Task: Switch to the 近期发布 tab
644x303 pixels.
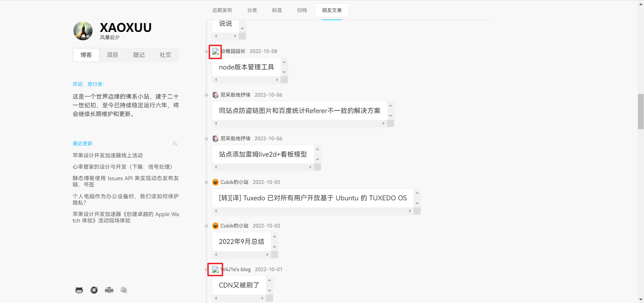Action: 222,10
